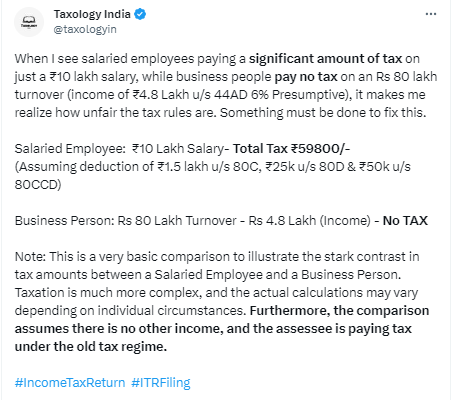Screen dimensions: 464x400
Task: Click the "80CCD)" text
Action: point(38,185)
